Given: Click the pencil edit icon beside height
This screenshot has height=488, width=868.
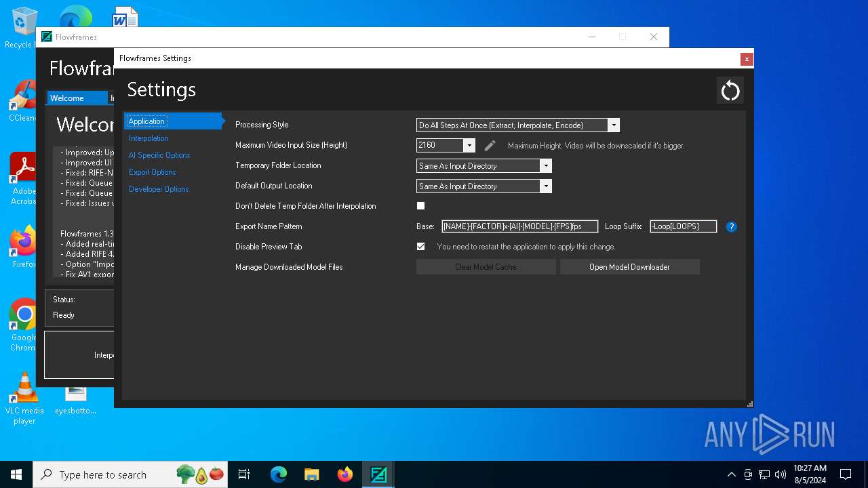Looking at the screenshot, I should click(490, 145).
